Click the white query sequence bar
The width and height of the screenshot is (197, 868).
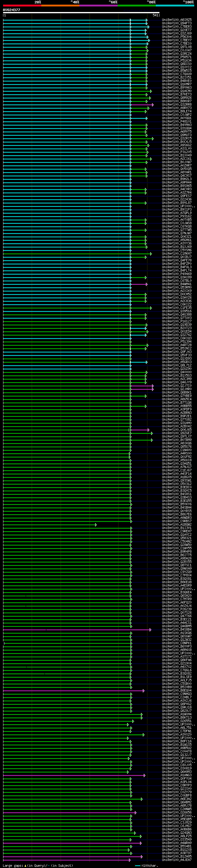81,12
